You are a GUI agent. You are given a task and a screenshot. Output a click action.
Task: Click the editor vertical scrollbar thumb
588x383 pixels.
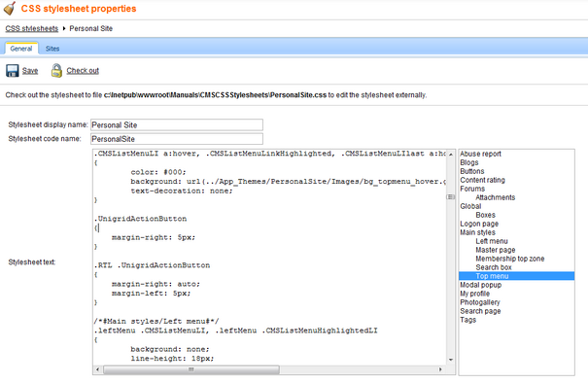pyautogui.click(x=451, y=197)
